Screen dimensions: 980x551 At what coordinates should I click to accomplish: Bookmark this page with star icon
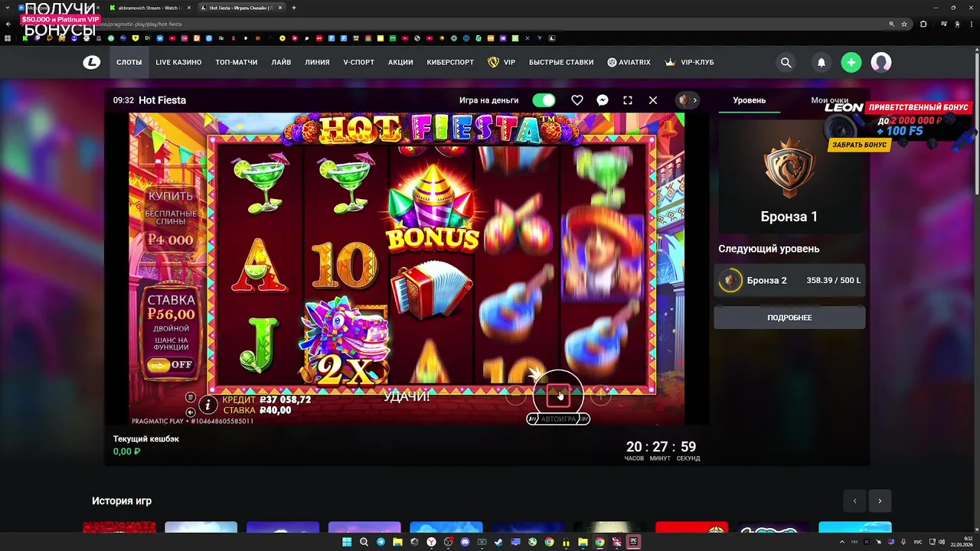click(x=904, y=24)
